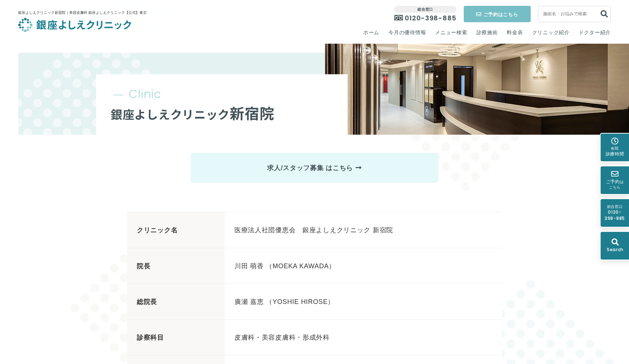Click the 銀座よしえクリニック logo icon

click(25, 25)
